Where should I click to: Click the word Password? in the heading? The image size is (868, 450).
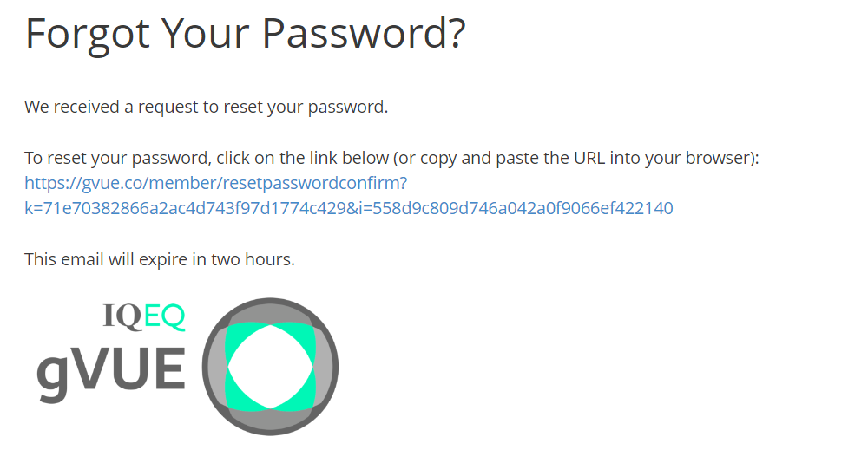pyautogui.click(x=364, y=35)
